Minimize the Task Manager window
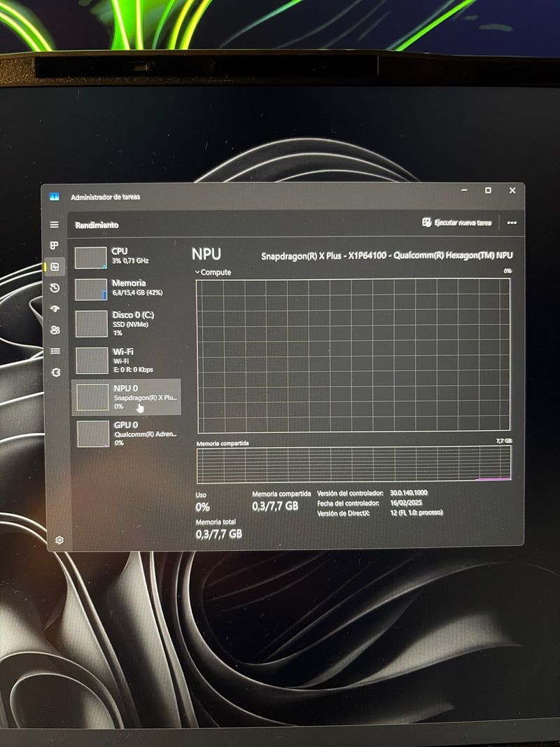The height and width of the screenshot is (747, 560). (x=464, y=190)
